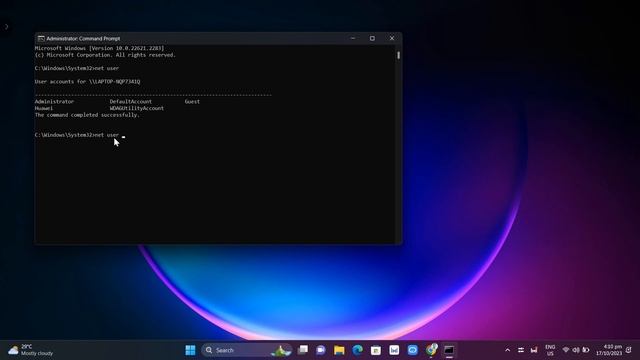Open Microsoft Store from the taskbar
640x360 pixels.
[376, 350]
